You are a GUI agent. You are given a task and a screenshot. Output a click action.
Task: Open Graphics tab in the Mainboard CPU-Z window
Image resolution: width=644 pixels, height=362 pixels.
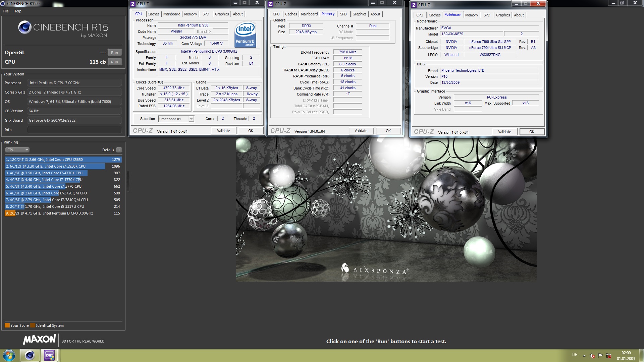[503, 15]
